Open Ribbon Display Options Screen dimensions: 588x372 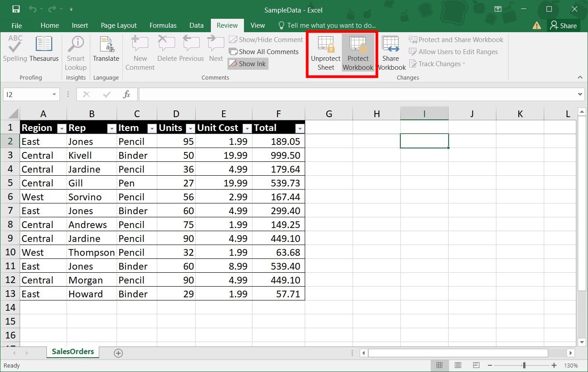pos(498,9)
